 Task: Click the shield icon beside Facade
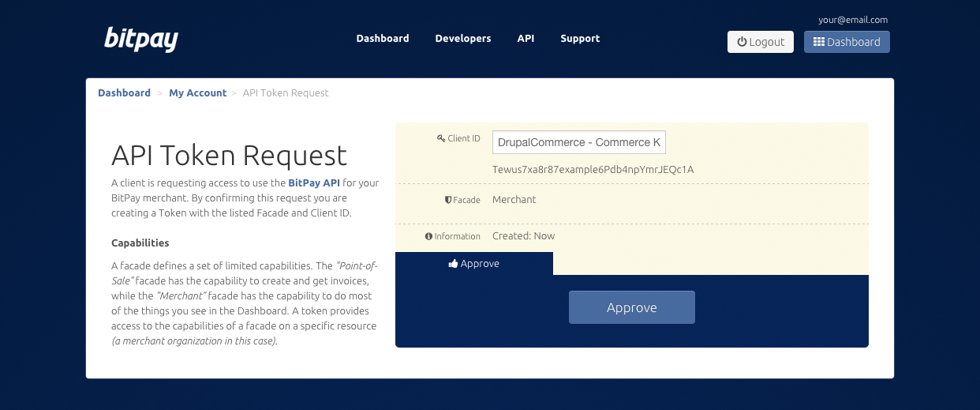click(448, 200)
